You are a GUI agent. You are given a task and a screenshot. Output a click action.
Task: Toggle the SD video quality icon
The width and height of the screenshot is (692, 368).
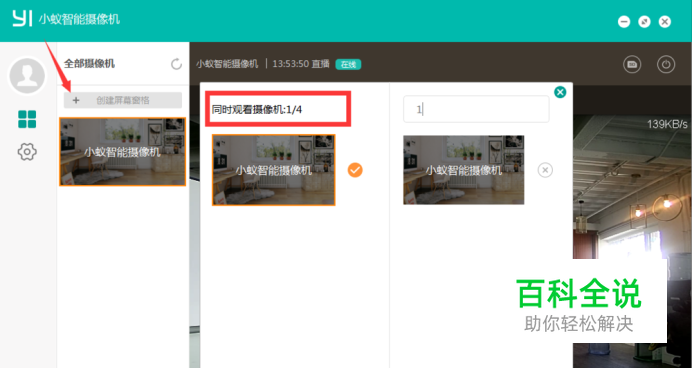(x=632, y=64)
